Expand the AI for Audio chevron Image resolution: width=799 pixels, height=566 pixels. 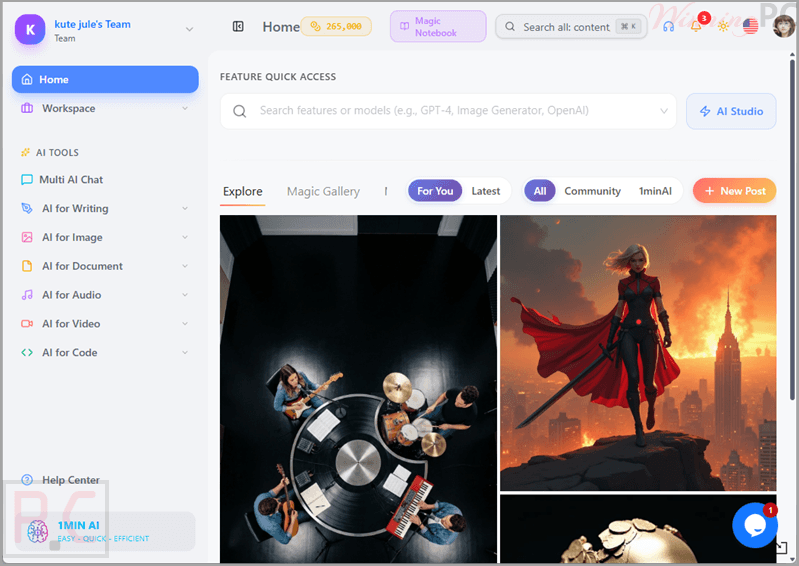pos(185,295)
